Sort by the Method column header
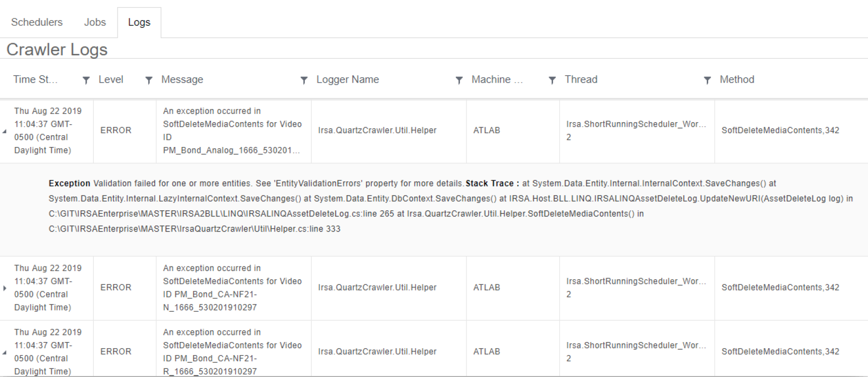 (x=737, y=80)
